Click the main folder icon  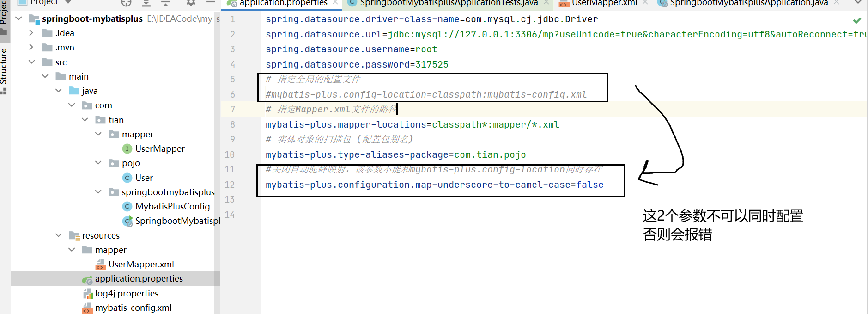point(61,76)
